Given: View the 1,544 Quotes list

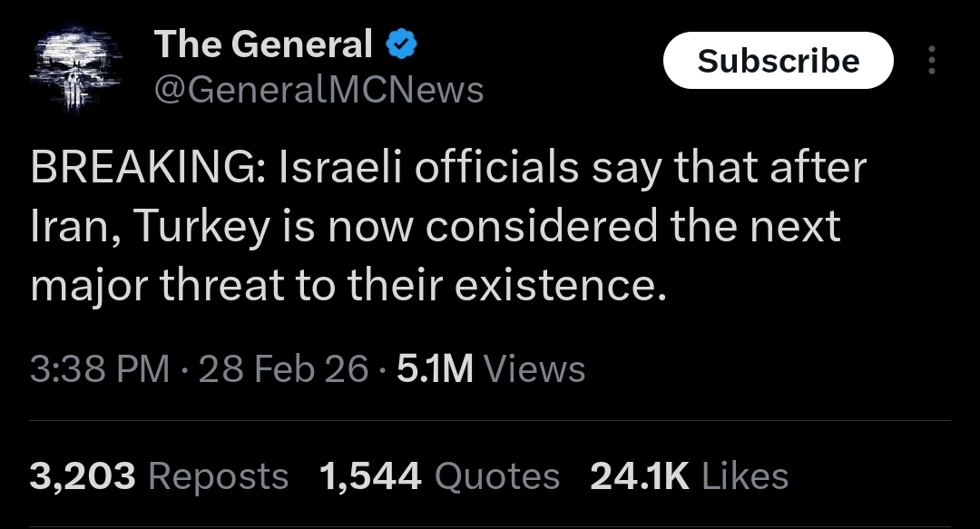Looking at the screenshot, I should (439, 475).
